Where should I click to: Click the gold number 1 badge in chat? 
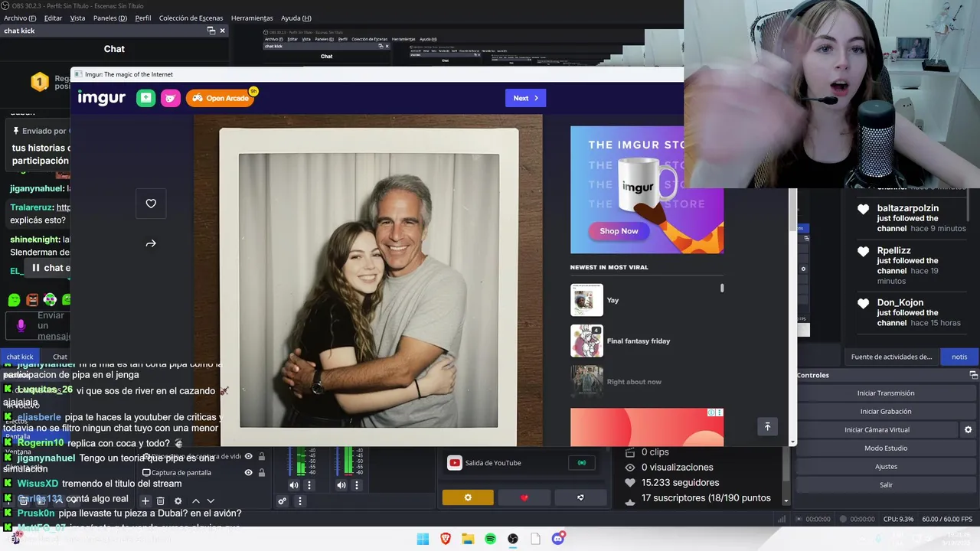click(39, 80)
